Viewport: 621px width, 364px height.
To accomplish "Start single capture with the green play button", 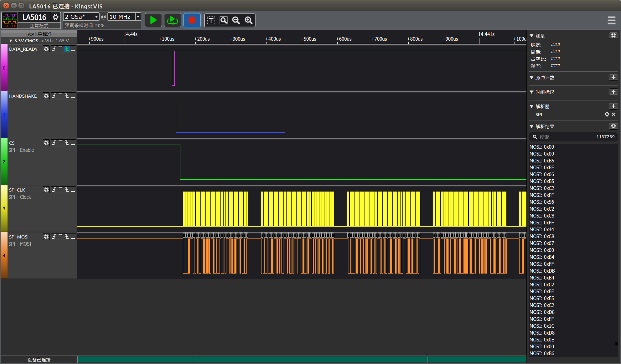I will tap(153, 20).
